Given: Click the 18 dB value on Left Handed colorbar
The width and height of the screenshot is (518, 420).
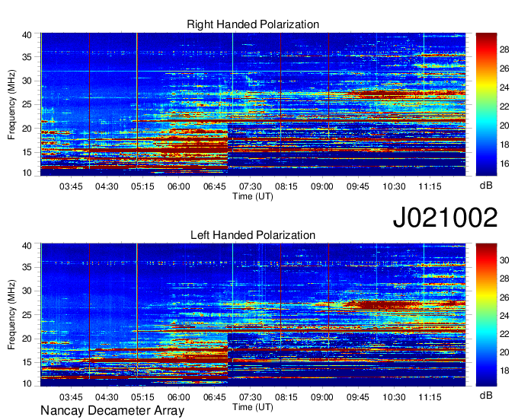Looking at the screenshot, I should point(504,371).
